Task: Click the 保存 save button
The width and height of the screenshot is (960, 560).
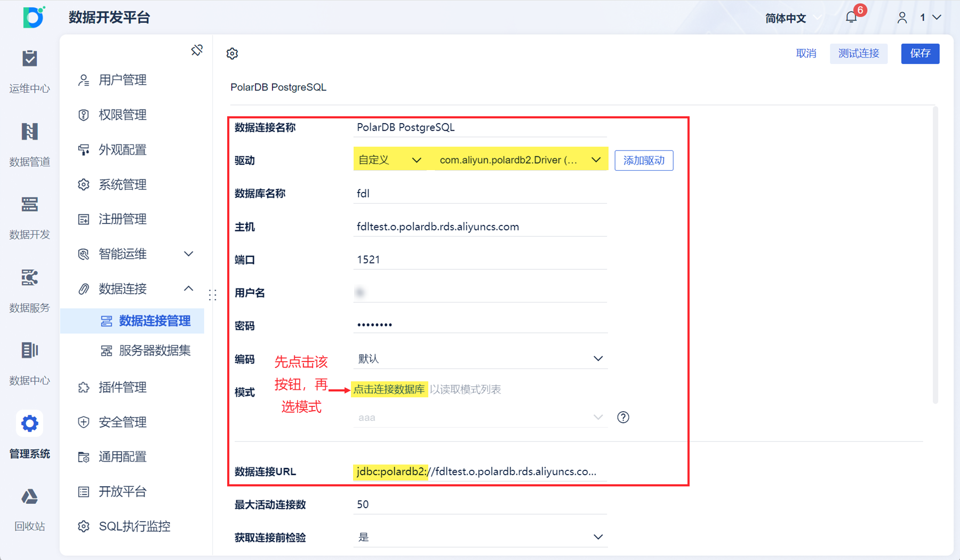Action: [921, 53]
